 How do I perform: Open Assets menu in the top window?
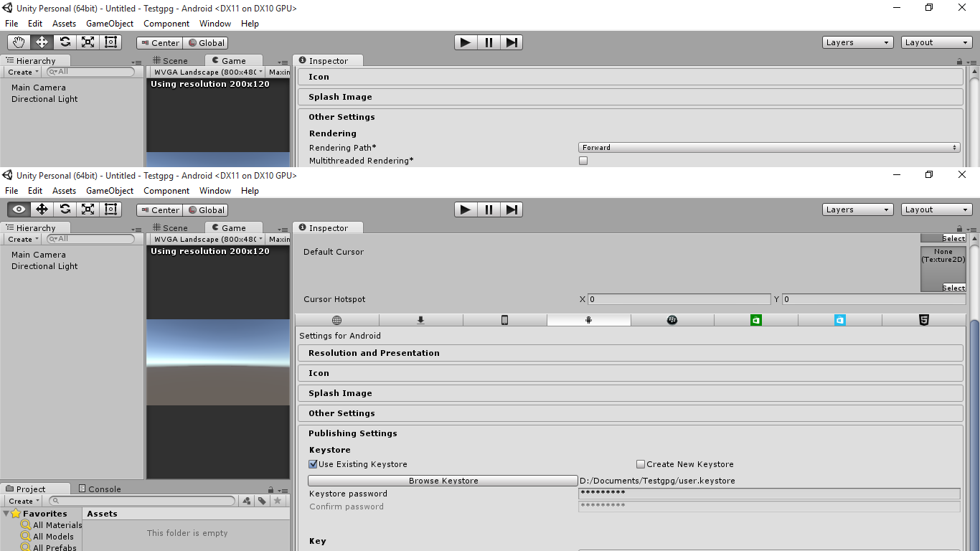[x=64, y=24]
